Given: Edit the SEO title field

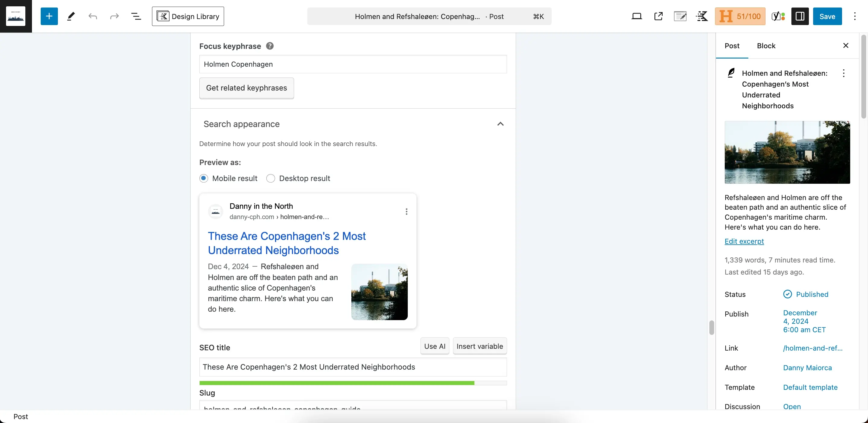Looking at the screenshot, I should click(353, 367).
